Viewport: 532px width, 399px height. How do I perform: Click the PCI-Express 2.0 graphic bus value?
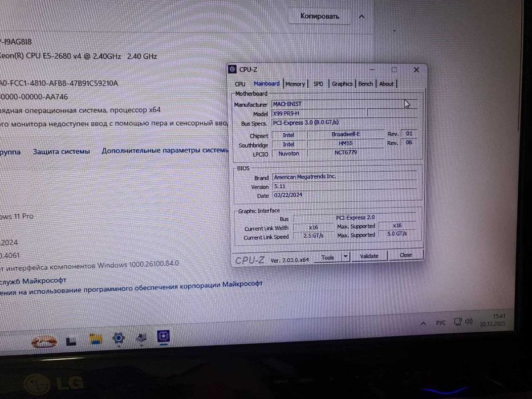point(355,218)
